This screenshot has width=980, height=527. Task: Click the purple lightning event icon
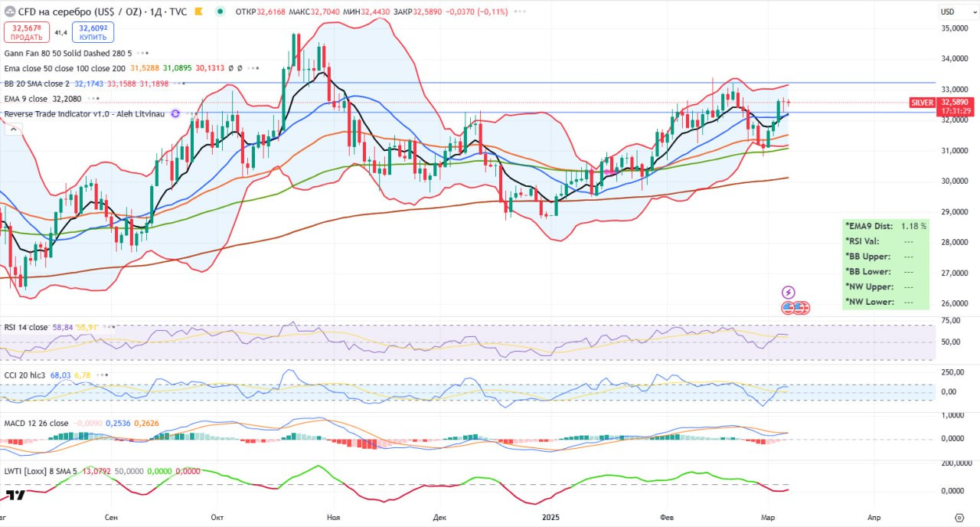coord(788,293)
